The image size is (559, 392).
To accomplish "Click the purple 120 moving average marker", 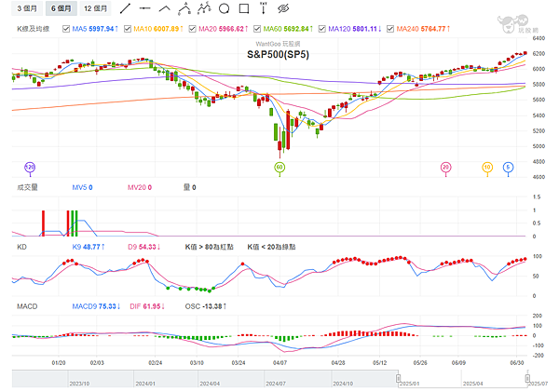I will [30, 168].
